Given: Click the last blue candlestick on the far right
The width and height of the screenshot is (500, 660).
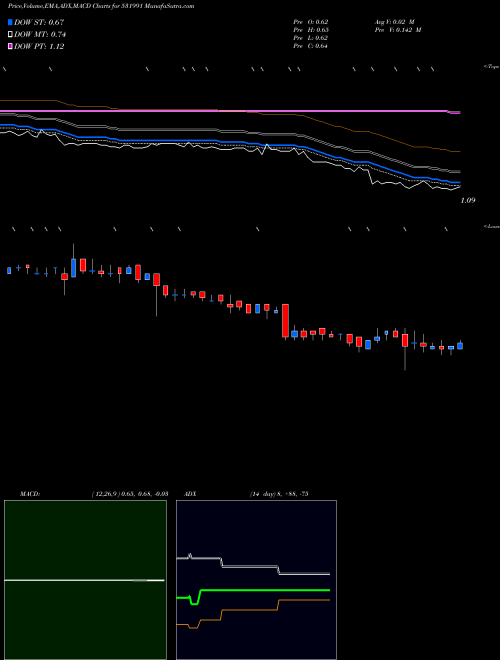Looking at the screenshot, I should pos(460,346).
